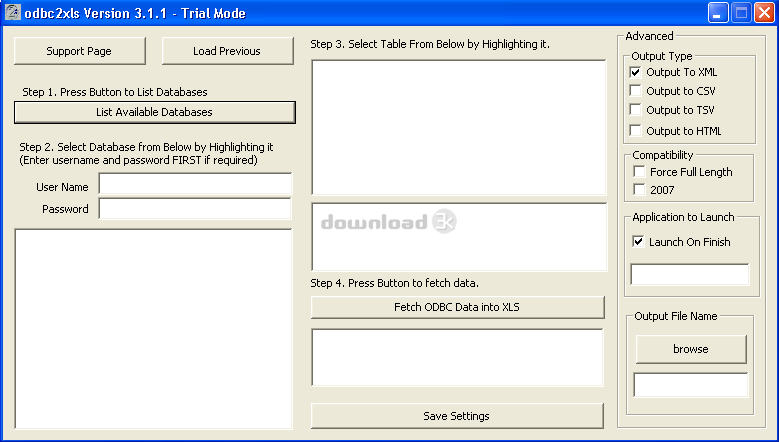Click the table list box under Step 3

click(x=459, y=127)
